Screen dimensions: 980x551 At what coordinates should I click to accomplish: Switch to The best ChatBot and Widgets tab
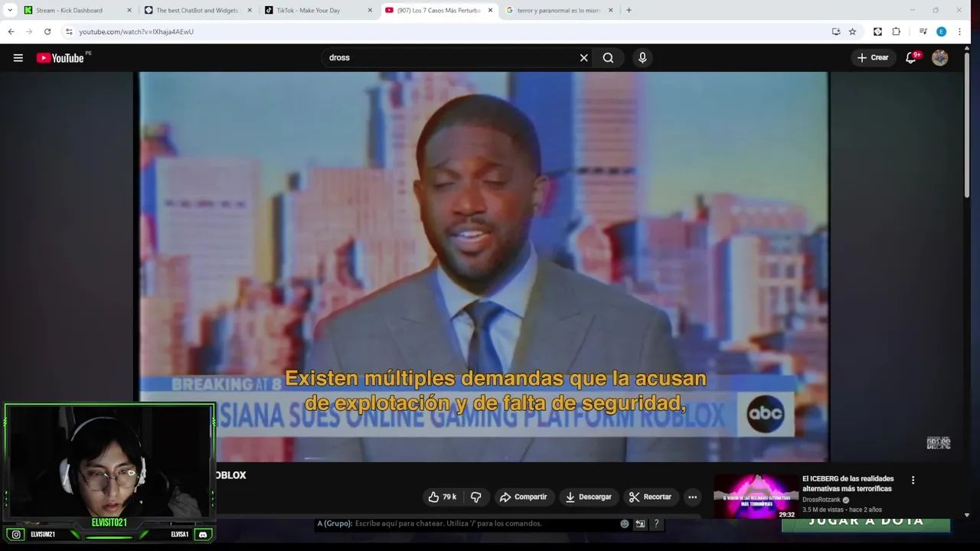coord(198,10)
